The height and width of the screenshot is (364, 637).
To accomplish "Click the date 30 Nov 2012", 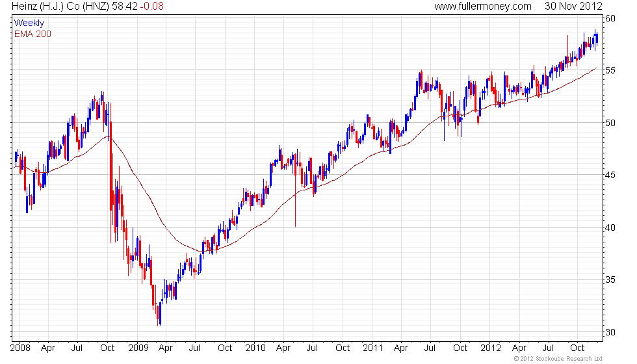I will 573,6.
